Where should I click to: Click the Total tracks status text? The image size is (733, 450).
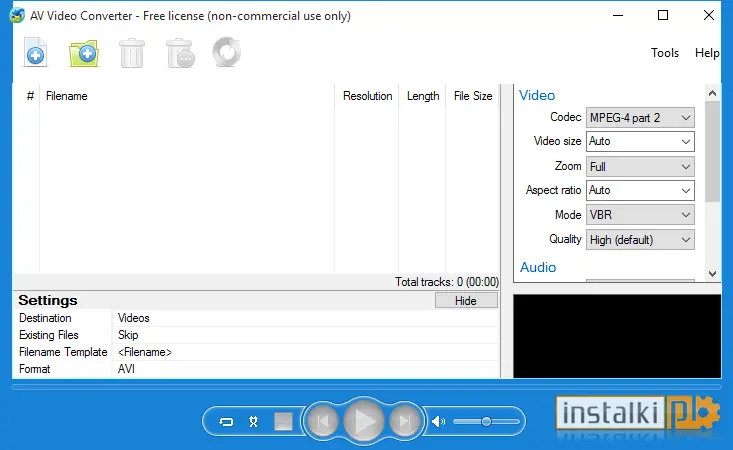point(447,282)
